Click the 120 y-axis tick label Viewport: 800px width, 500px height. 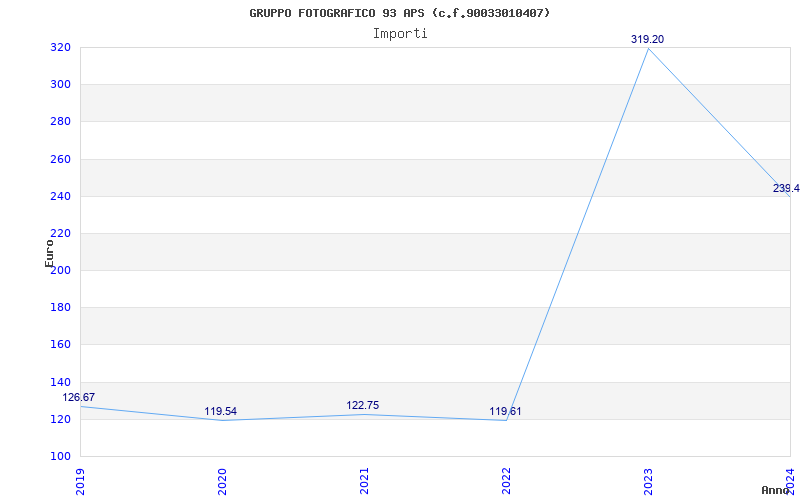60,419
